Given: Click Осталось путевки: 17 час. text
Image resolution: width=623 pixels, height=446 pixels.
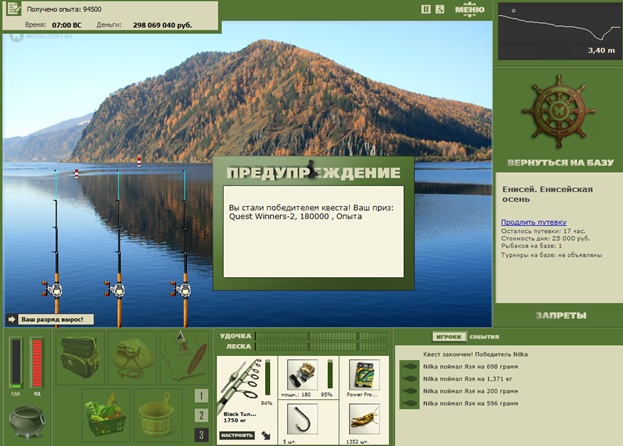Looking at the screenshot, I should (543, 231).
